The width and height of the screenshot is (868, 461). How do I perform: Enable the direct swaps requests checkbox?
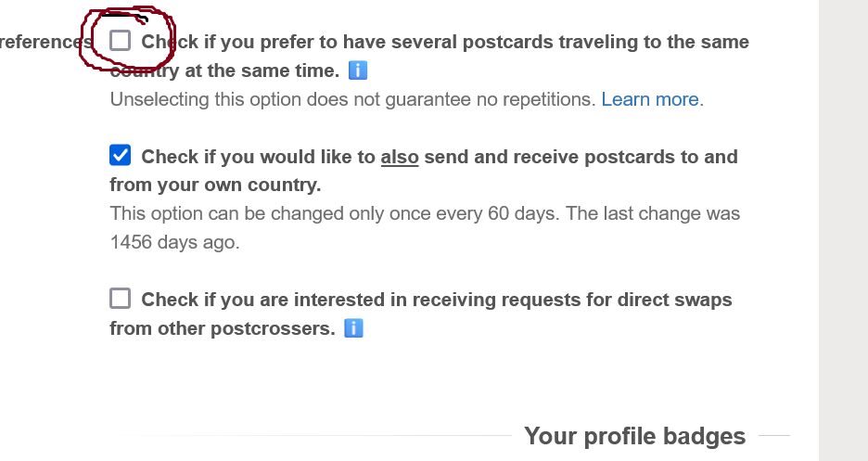(x=121, y=298)
